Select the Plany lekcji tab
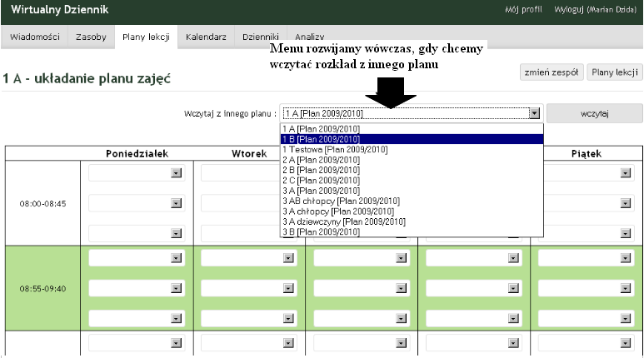This screenshot has width=644, height=358. tap(147, 37)
